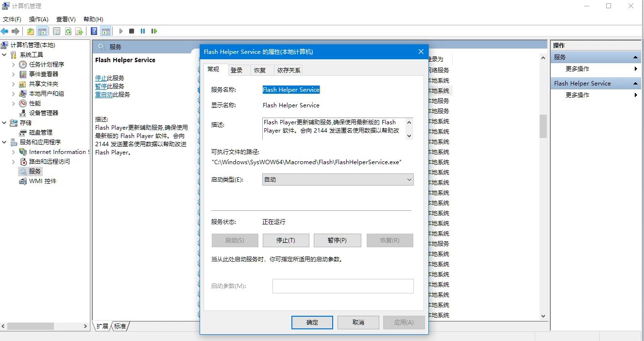
Task: Click the Forward arrow in the toolbar
Action: (16, 31)
